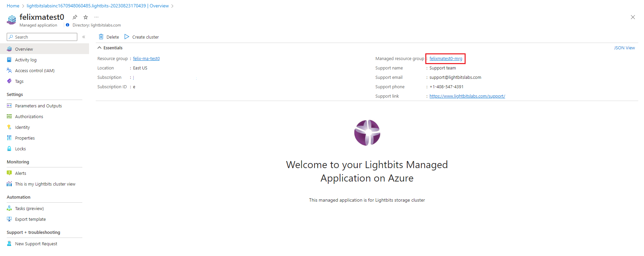The image size is (644, 256).
Task: Open lightbits-20230823170439 Overview breadcrumb
Action: (x=98, y=6)
